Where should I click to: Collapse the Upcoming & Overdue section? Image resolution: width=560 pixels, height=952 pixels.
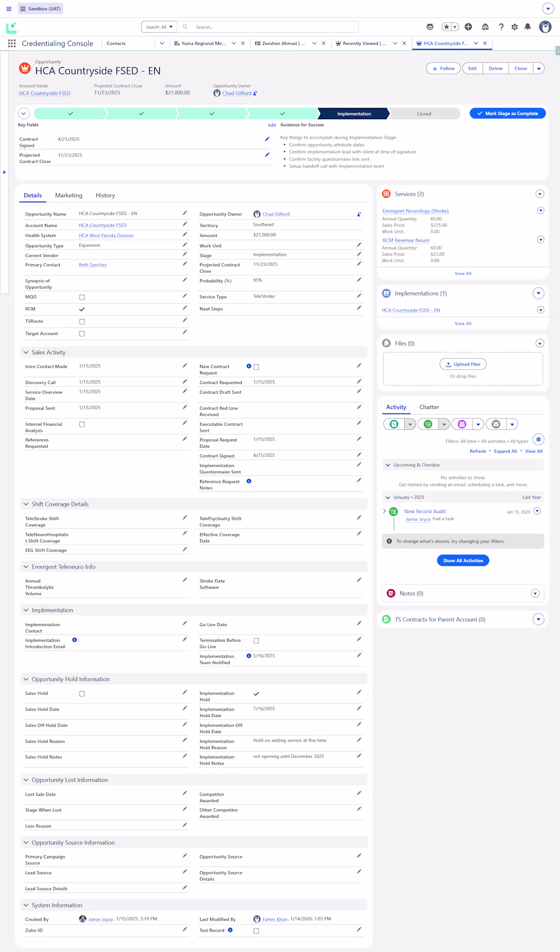pos(388,465)
